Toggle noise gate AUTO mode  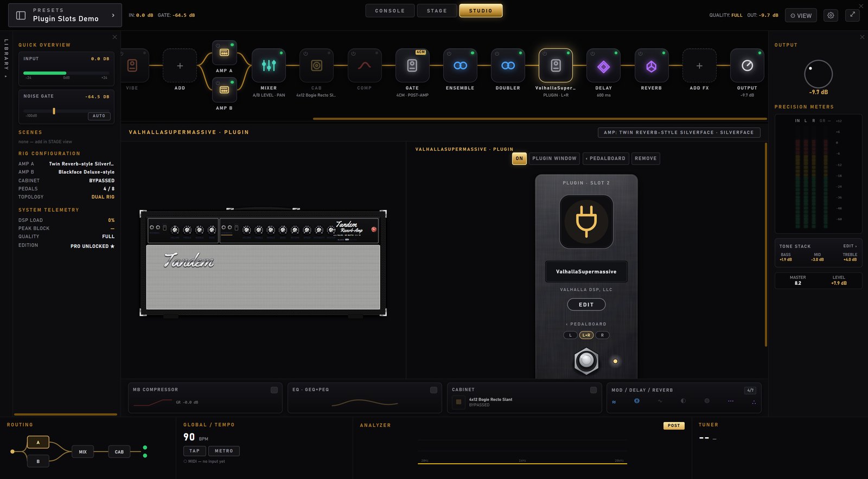[x=99, y=116]
